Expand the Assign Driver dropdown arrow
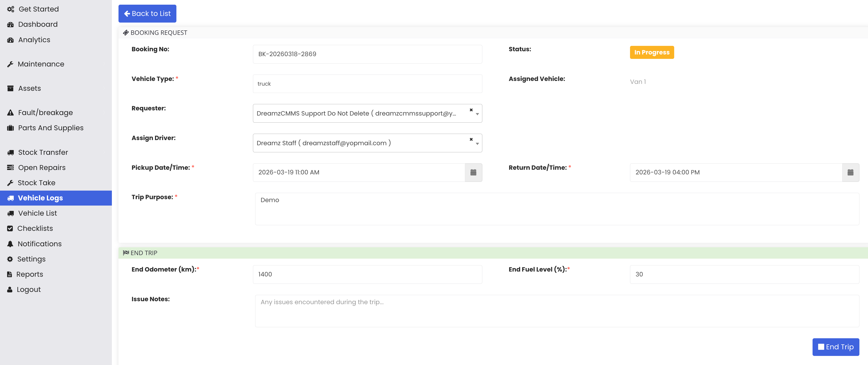 477,143
